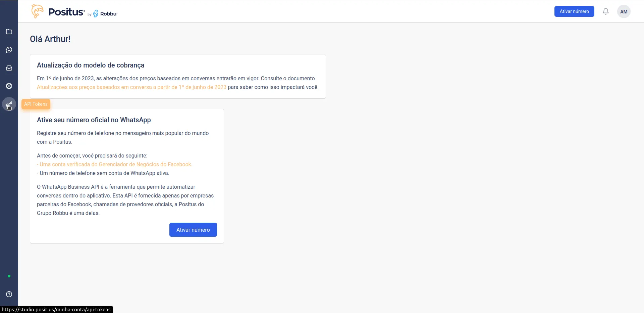Open the inbox tray sidebar icon
This screenshot has height=313, width=644.
(x=9, y=68)
